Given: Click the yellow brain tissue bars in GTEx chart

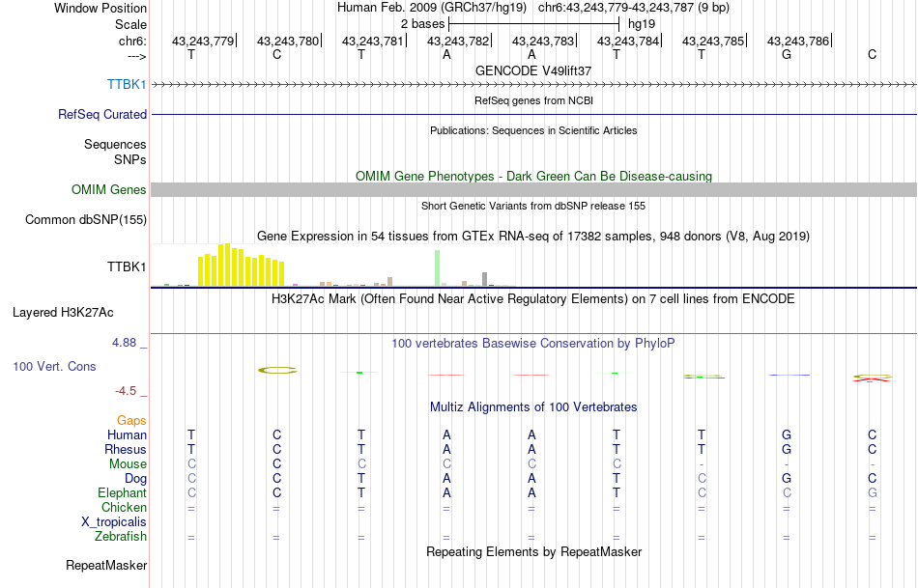Looking at the screenshot, I should pyautogui.click(x=242, y=266).
